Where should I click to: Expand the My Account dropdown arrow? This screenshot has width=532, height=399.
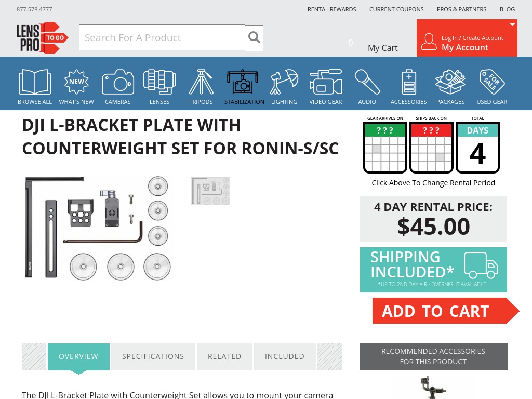[x=512, y=25]
